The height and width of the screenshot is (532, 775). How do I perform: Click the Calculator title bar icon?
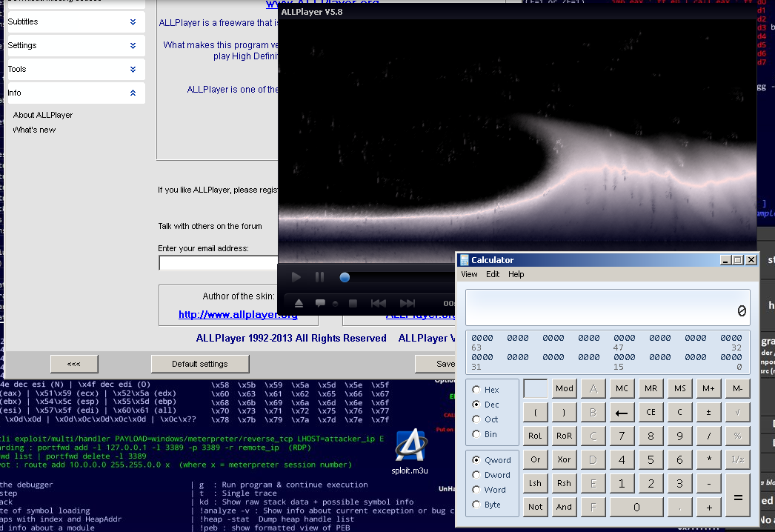(464, 260)
